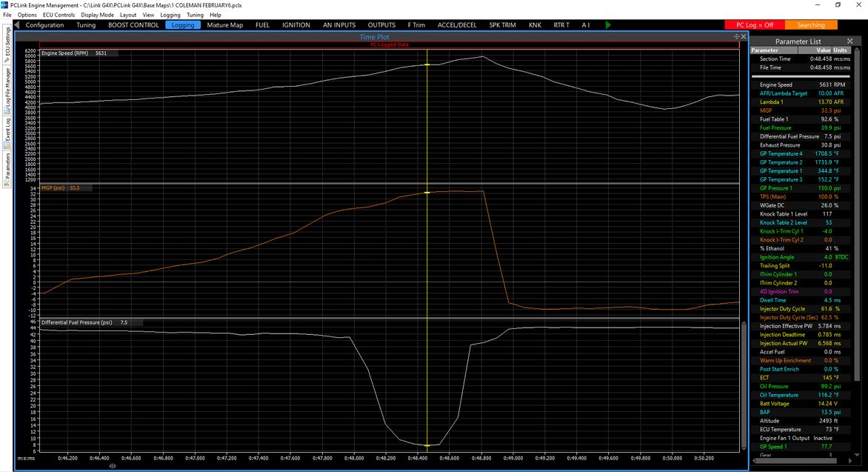Click the green play arrow after page tabs
This screenshot has width=868, height=472.
pyautogui.click(x=608, y=25)
